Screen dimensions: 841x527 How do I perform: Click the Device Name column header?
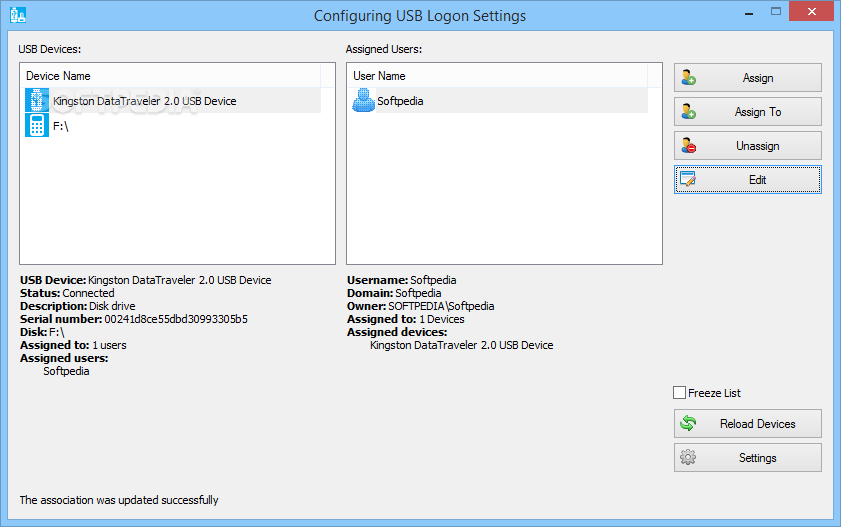(171, 76)
